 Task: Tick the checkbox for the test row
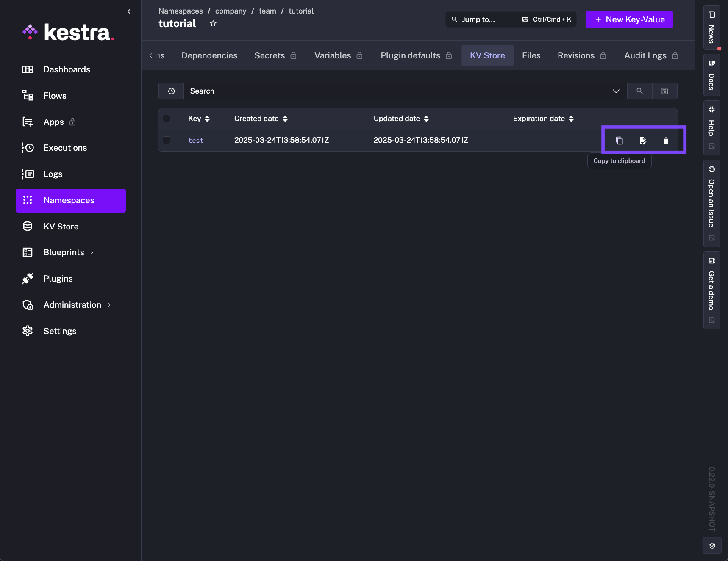pos(167,140)
